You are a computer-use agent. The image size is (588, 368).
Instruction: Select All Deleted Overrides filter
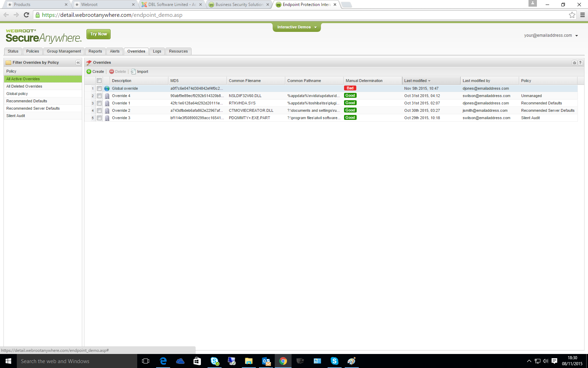(43, 86)
